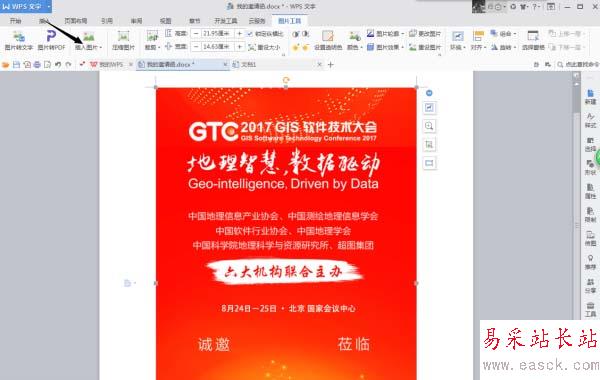Open the 限制 (Restrict) sidebar panel

tap(590, 215)
